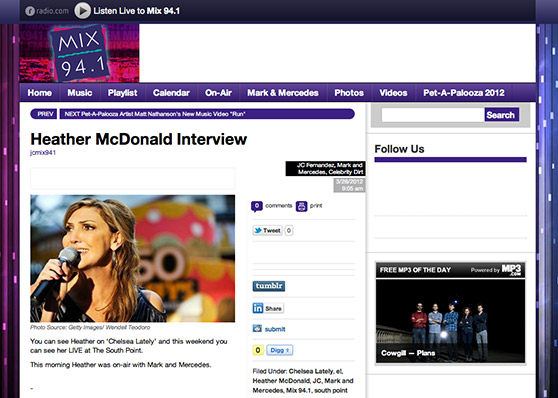Image resolution: width=558 pixels, height=398 pixels.
Task: Click the Cowgill Plans free MP3 thumbnail
Action: (x=450, y=321)
